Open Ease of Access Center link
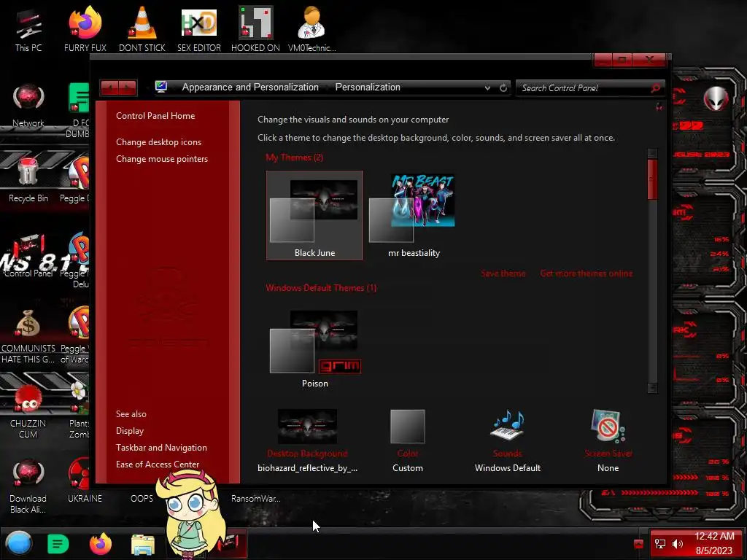 tap(158, 464)
